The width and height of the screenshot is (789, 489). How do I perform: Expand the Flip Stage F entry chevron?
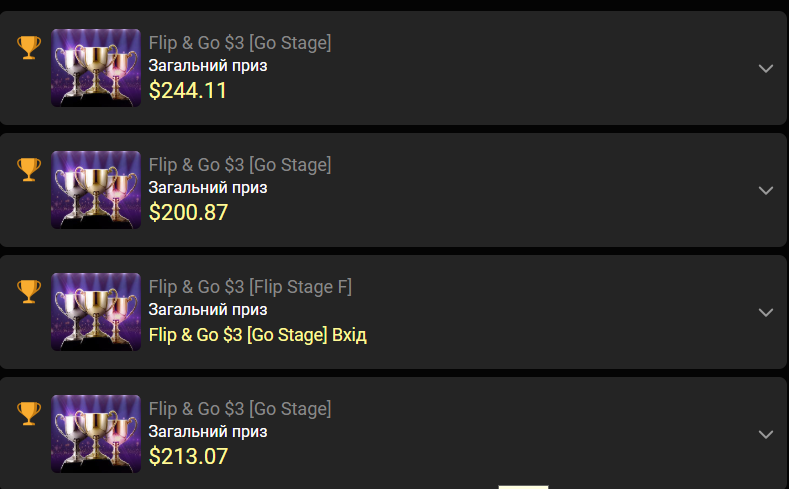765,312
